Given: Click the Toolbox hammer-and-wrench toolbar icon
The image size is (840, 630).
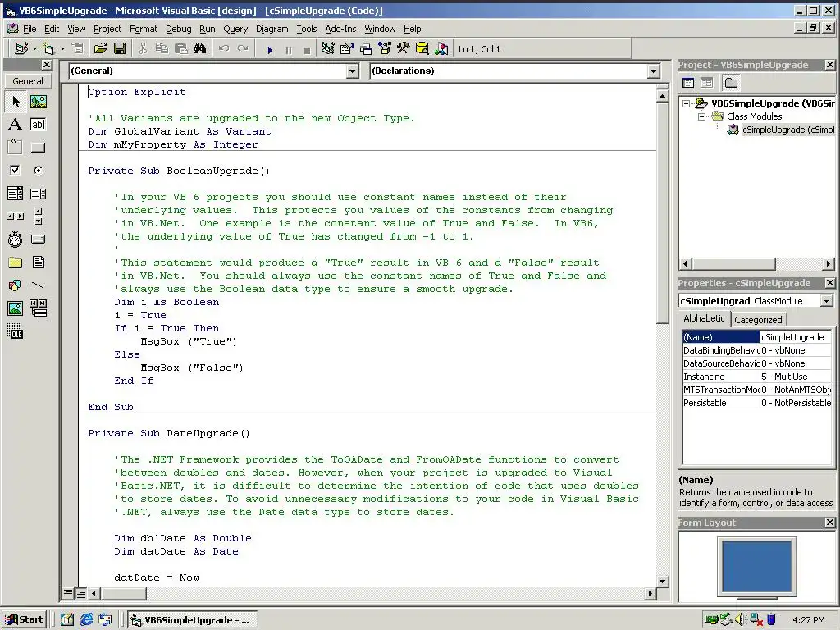Looking at the screenshot, I should 403,48.
